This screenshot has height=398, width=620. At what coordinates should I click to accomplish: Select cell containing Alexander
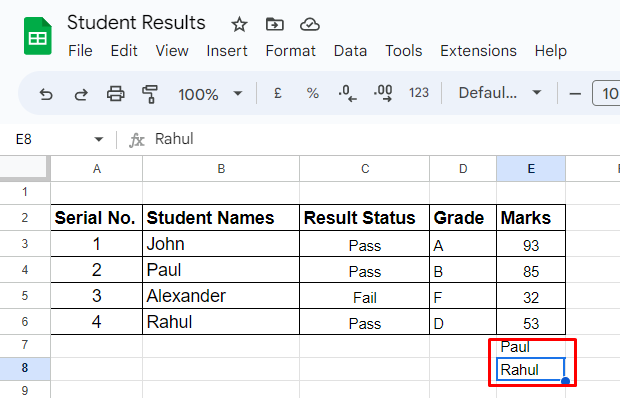coord(221,296)
